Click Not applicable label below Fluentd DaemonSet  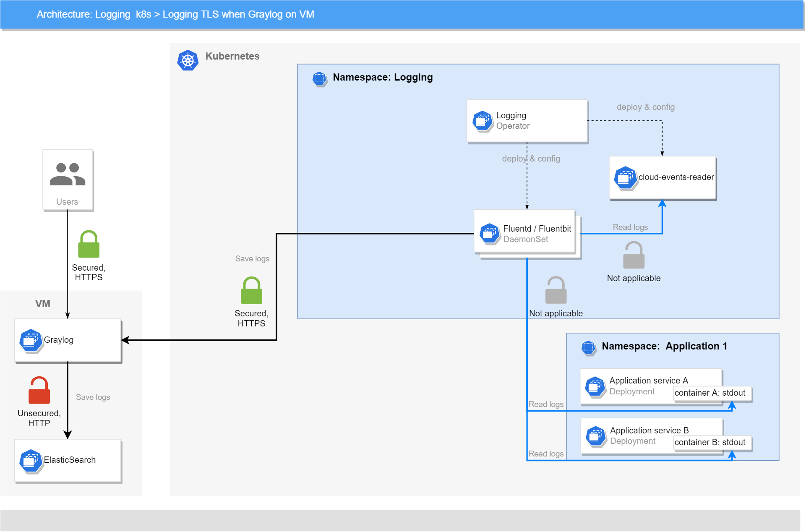pyautogui.click(x=556, y=313)
